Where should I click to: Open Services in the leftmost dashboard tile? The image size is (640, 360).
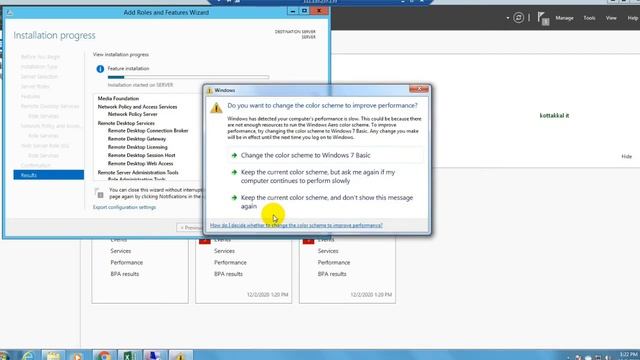point(120,251)
